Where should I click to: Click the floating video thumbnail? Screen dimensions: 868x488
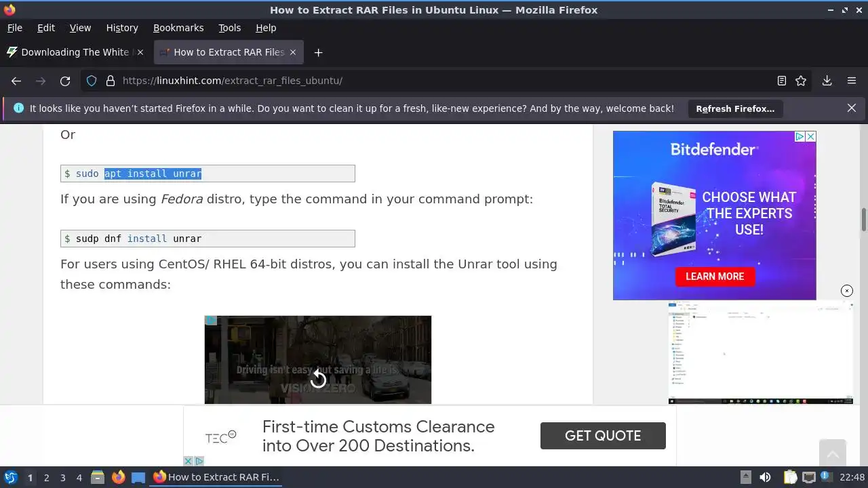click(760, 353)
